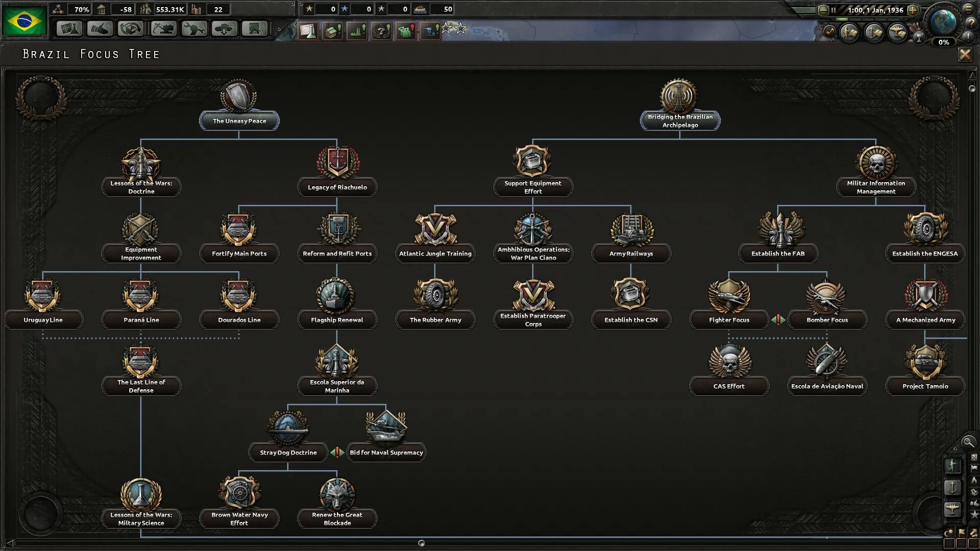Viewport: 980px width, 551px height.
Task: Tick the checkbox under the flag icon
Action: [962, 543]
